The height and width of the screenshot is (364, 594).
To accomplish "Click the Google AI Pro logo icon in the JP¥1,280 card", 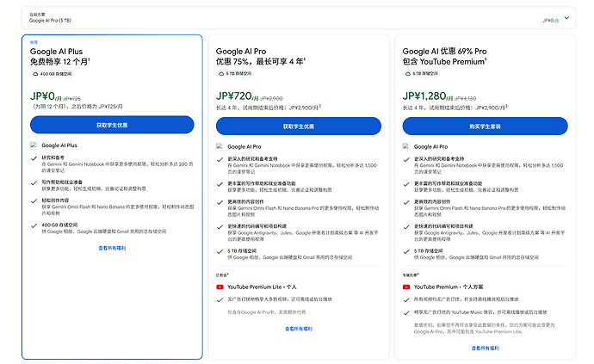I will 406,146.
